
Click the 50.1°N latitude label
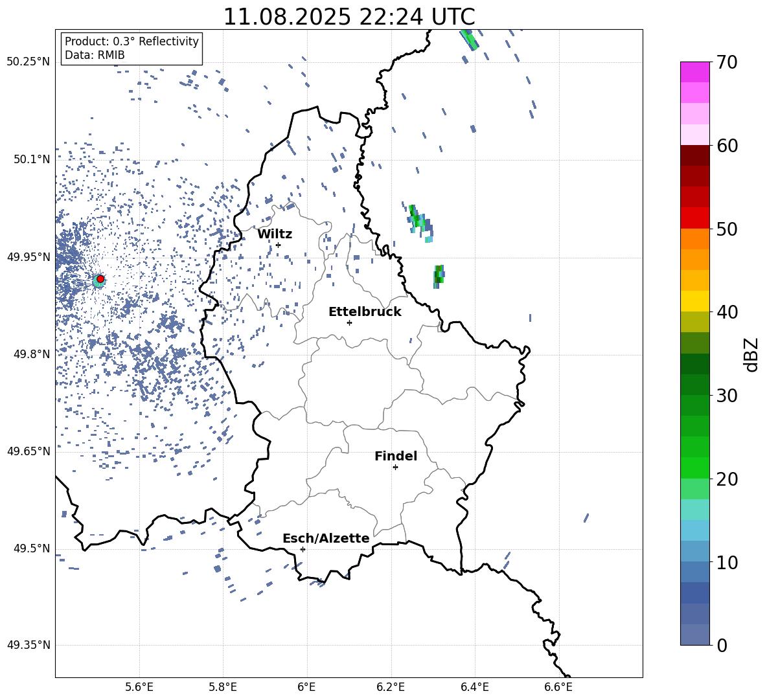(x=31, y=159)
